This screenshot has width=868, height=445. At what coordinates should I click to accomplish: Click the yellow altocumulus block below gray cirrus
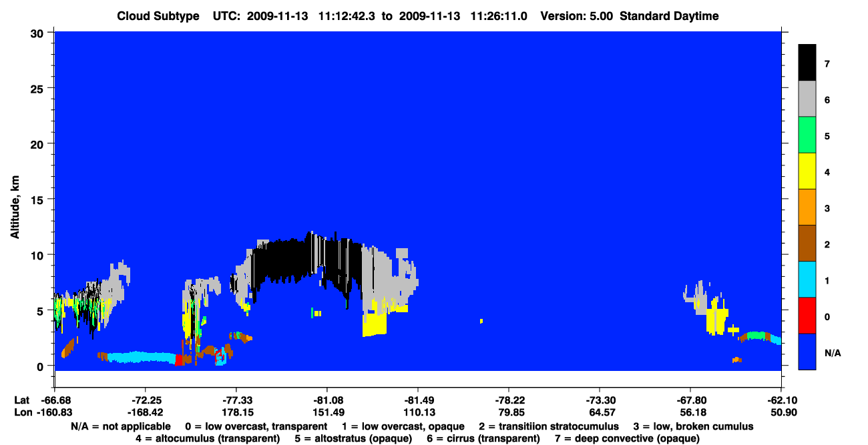pyautogui.click(x=375, y=324)
